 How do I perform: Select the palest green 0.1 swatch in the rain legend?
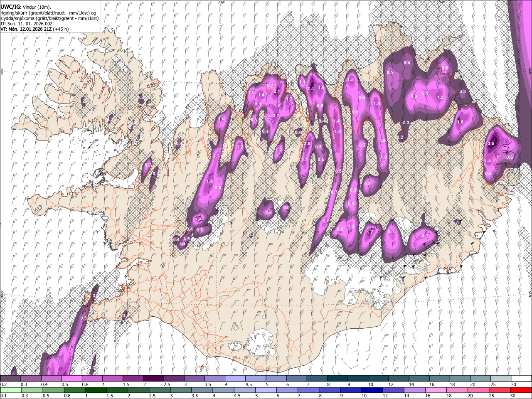(x=11, y=390)
